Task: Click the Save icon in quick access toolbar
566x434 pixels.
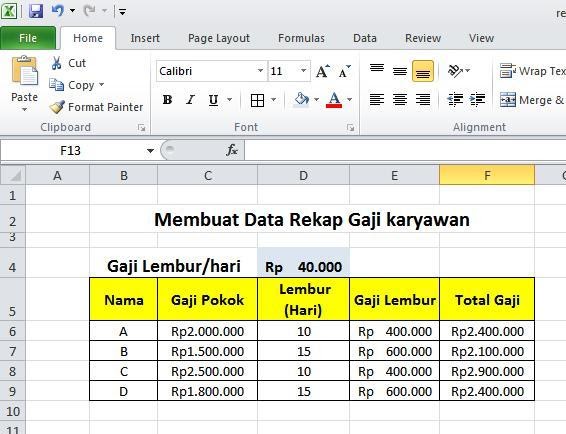Action: click(36, 11)
